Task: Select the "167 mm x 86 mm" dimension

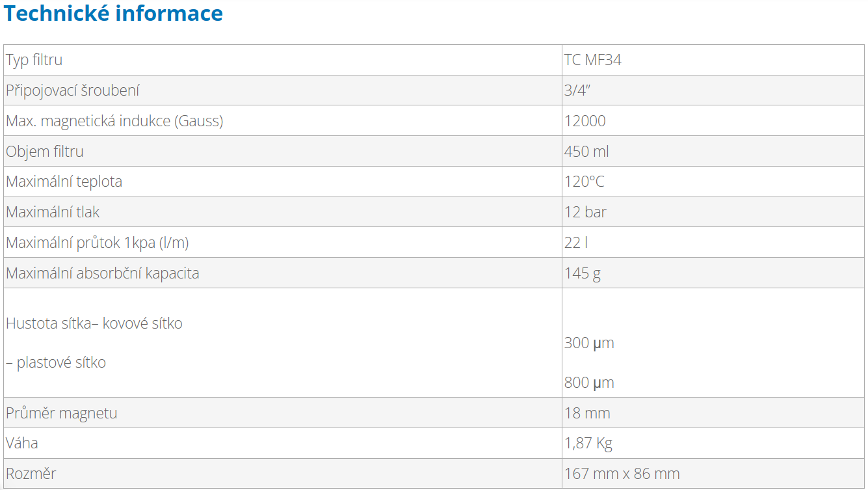Action: (x=622, y=474)
